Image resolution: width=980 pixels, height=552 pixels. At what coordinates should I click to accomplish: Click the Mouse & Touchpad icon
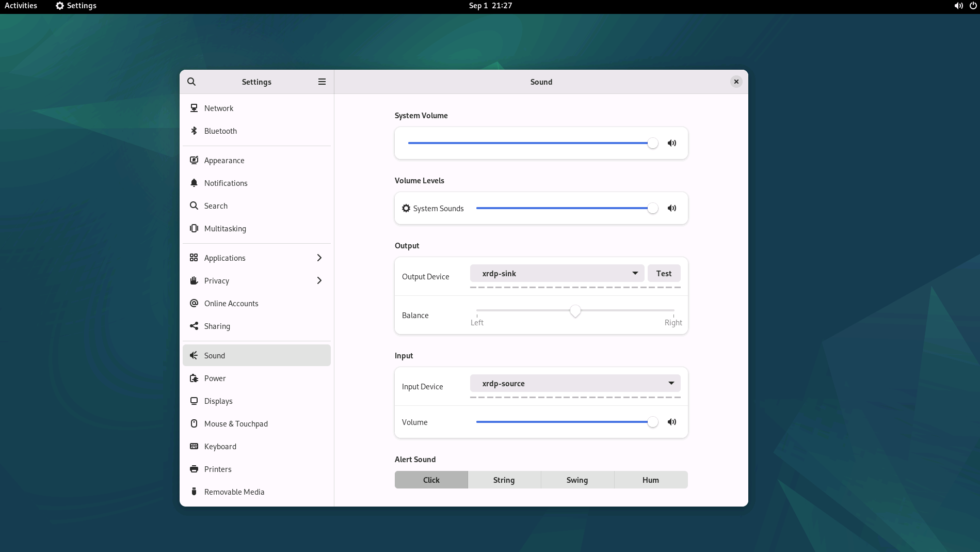pos(194,423)
